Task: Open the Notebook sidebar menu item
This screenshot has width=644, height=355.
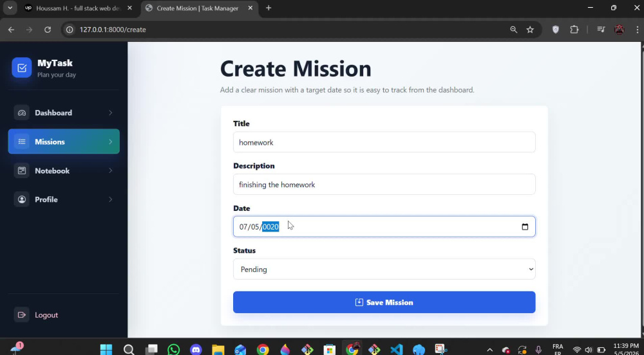Action: pos(64,170)
